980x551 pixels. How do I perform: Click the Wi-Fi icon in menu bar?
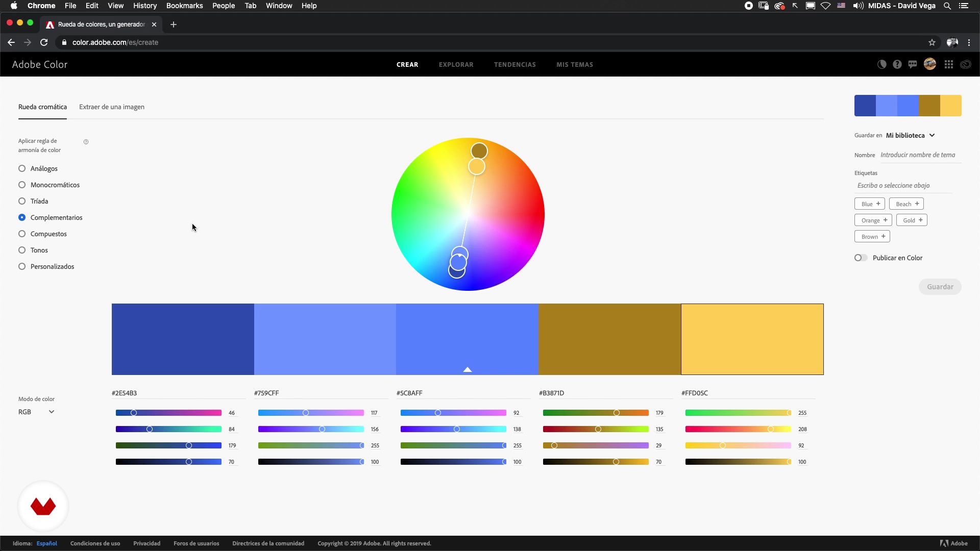coord(826,6)
